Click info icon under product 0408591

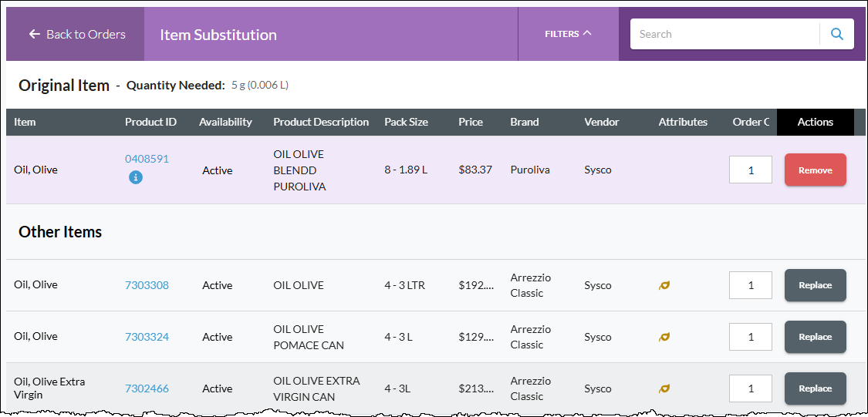(x=136, y=177)
